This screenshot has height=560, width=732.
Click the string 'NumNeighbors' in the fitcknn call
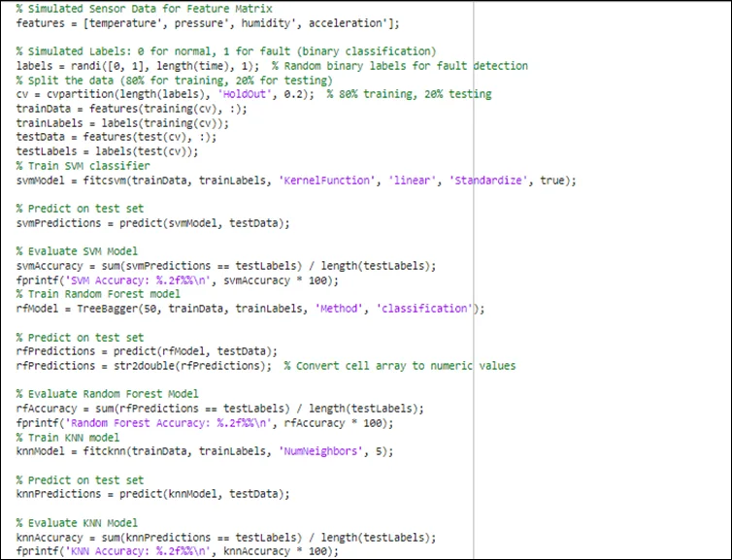320,451
